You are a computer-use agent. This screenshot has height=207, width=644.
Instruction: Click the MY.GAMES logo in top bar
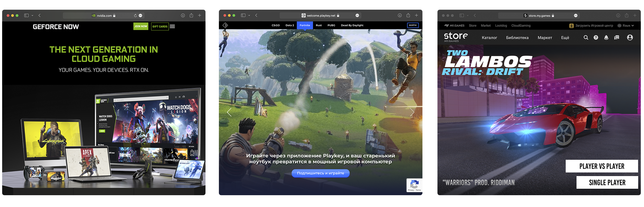pyautogui.click(x=454, y=26)
